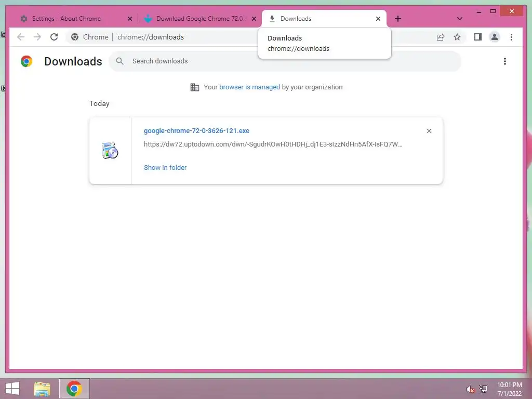Close the Downloads tab

[378, 19]
